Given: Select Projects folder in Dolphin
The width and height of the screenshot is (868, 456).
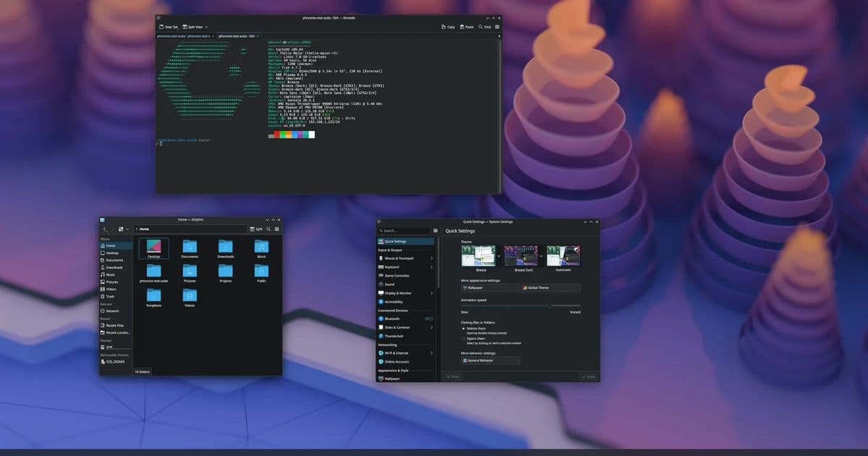Looking at the screenshot, I should pos(226,273).
